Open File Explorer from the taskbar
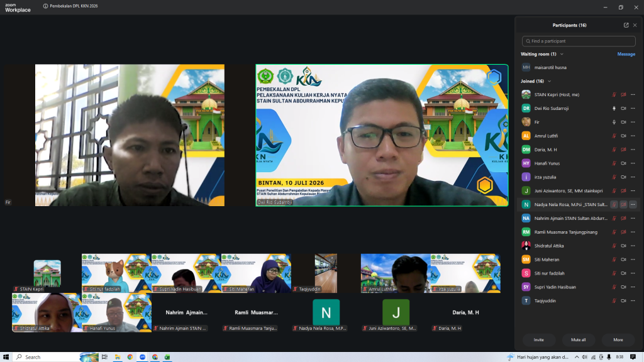This screenshot has height=362, width=644. point(118,357)
